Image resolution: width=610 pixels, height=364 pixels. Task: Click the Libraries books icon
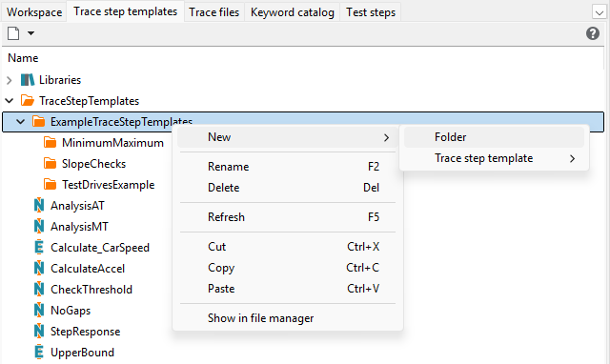point(28,80)
